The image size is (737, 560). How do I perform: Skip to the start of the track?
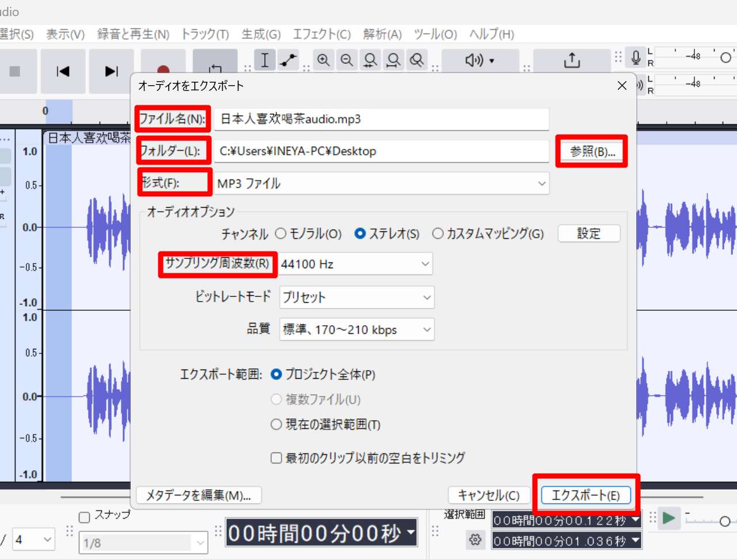63,71
